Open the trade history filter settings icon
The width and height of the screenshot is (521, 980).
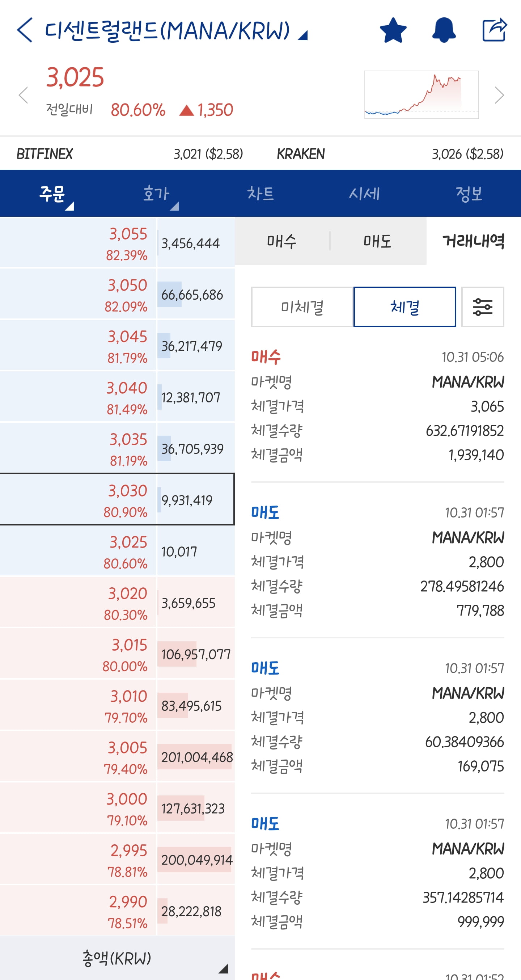pos(483,307)
